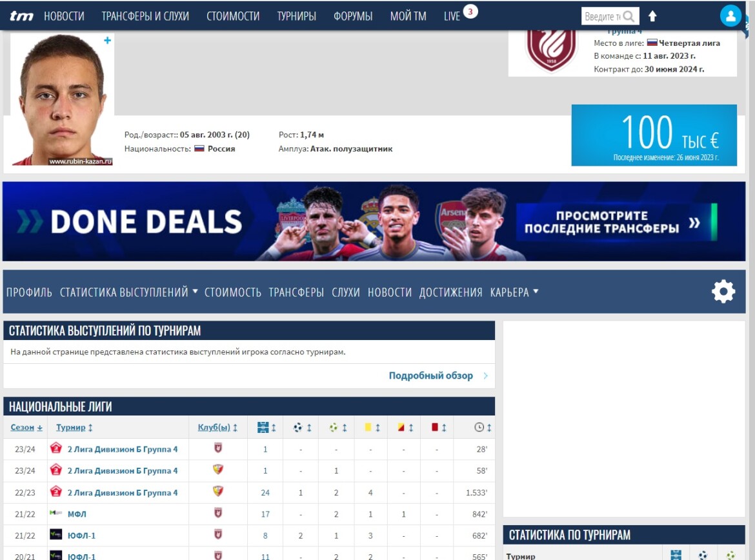Open settings via the gear icon

point(723,292)
